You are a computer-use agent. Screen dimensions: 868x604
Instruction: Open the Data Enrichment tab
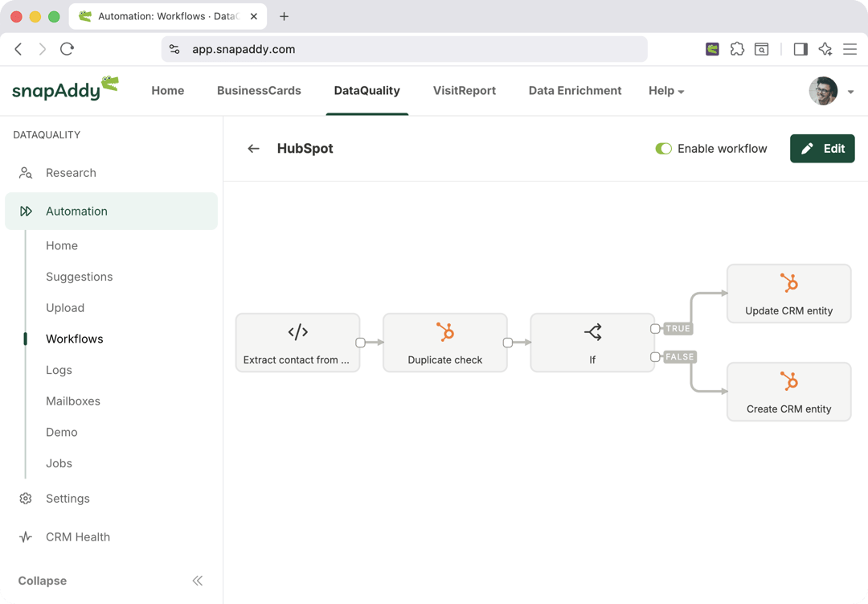click(575, 91)
